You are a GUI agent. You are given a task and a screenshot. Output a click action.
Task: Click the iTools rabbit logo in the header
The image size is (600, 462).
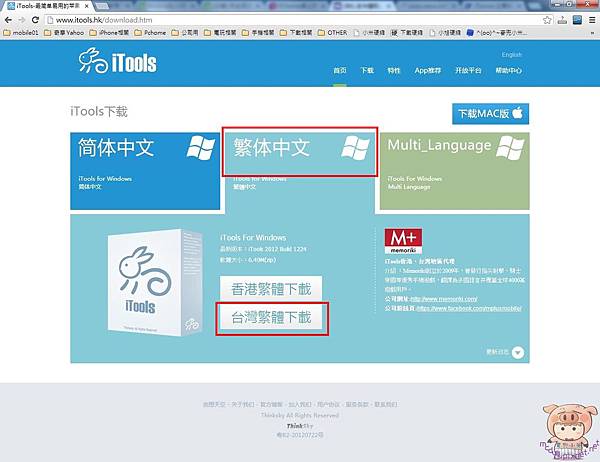(x=117, y=61)
